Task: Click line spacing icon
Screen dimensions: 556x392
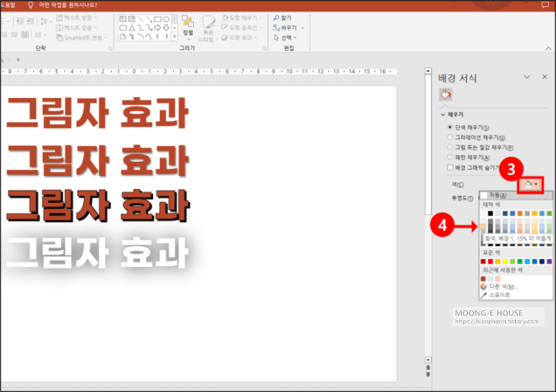Action: [x=44, y=22]
